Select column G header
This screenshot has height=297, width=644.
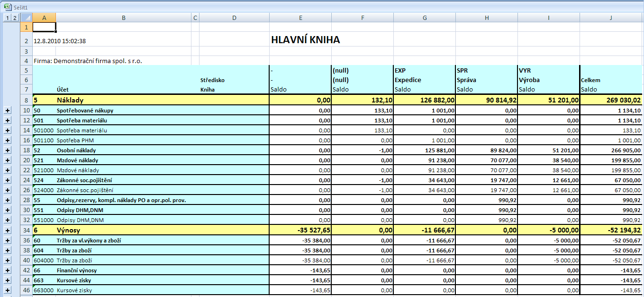(425, 18)
